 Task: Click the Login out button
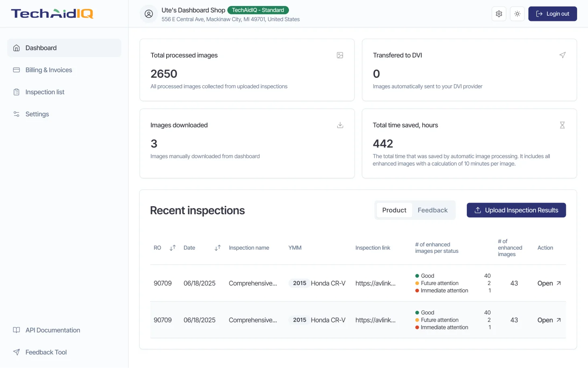[552, 13]
